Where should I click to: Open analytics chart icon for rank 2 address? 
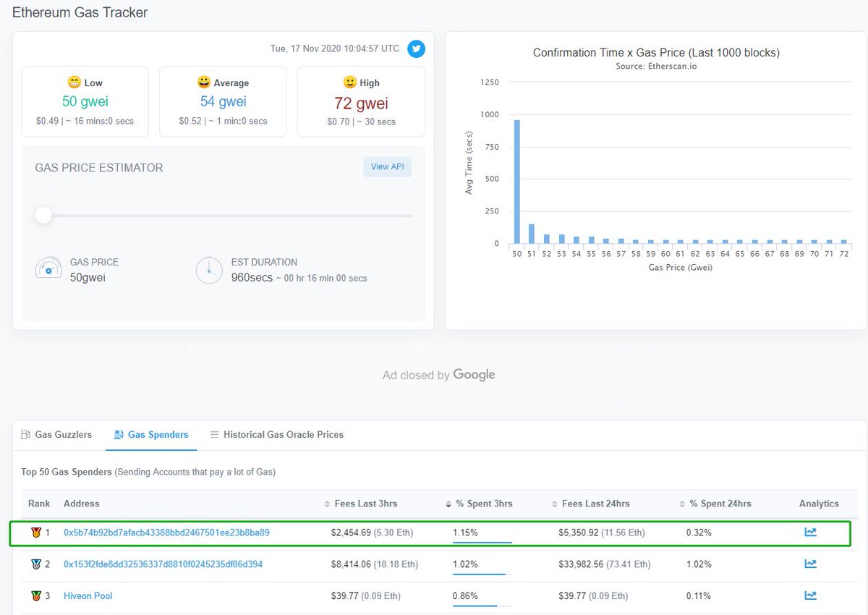[x=811, y=564]
